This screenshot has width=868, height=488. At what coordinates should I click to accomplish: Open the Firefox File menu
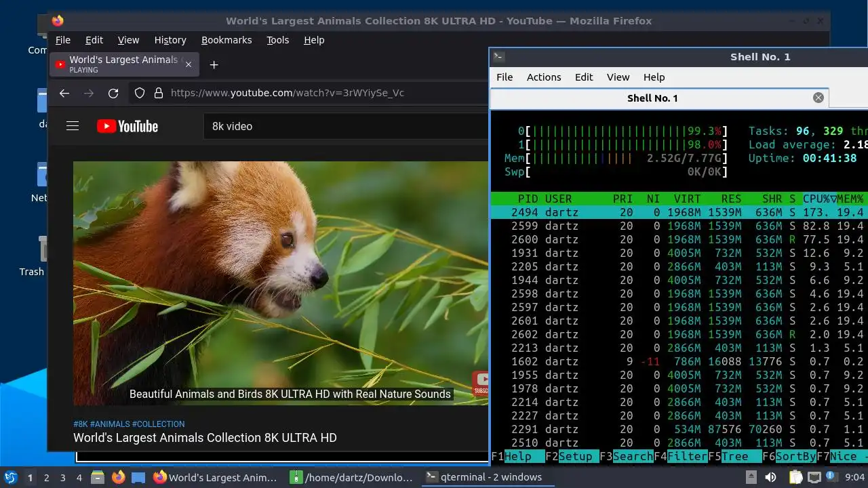click(x=63, y=40)
